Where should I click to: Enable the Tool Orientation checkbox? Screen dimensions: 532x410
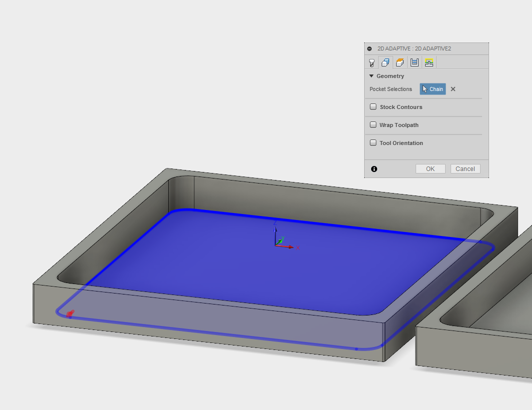coord(373,143)
